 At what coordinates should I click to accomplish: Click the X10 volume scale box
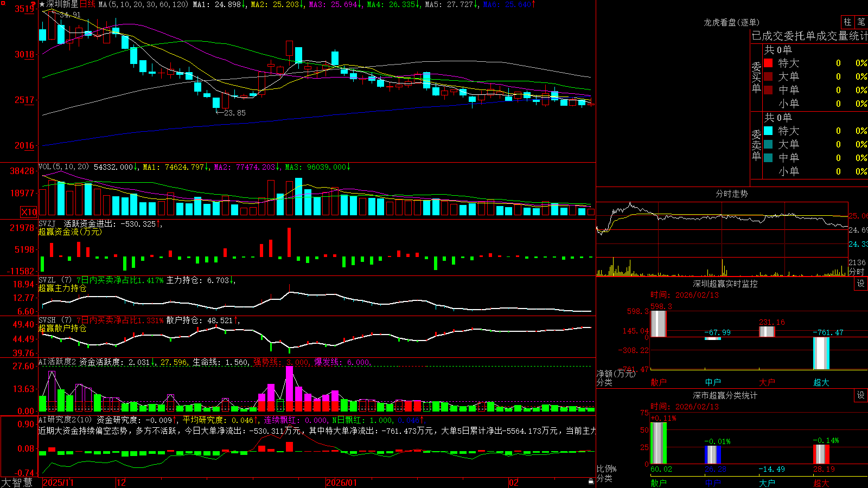tap(29, 212)
